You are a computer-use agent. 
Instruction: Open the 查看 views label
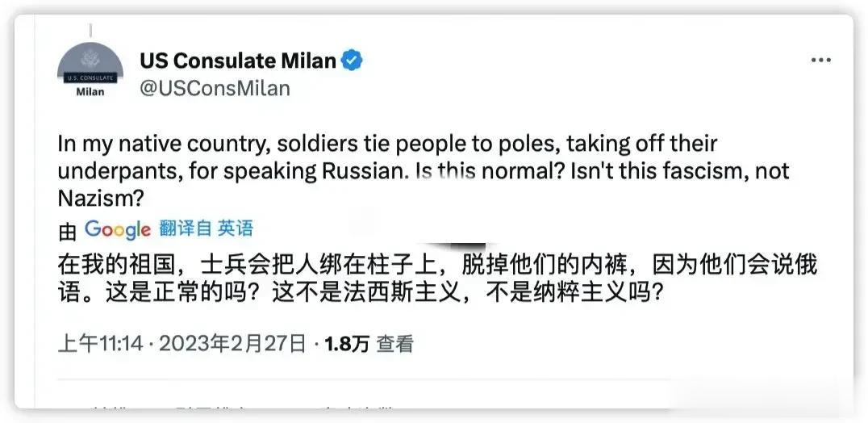(x=395, y=345)
